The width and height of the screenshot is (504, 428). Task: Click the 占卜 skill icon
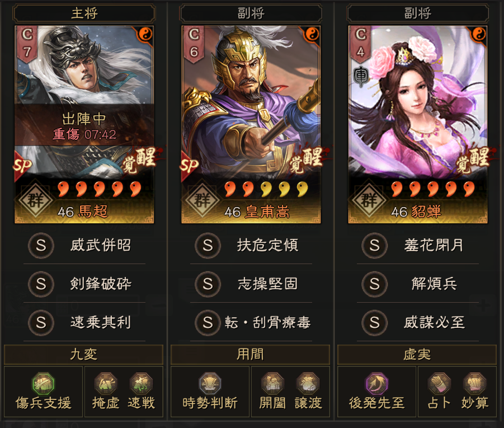[x=439, y=383]
